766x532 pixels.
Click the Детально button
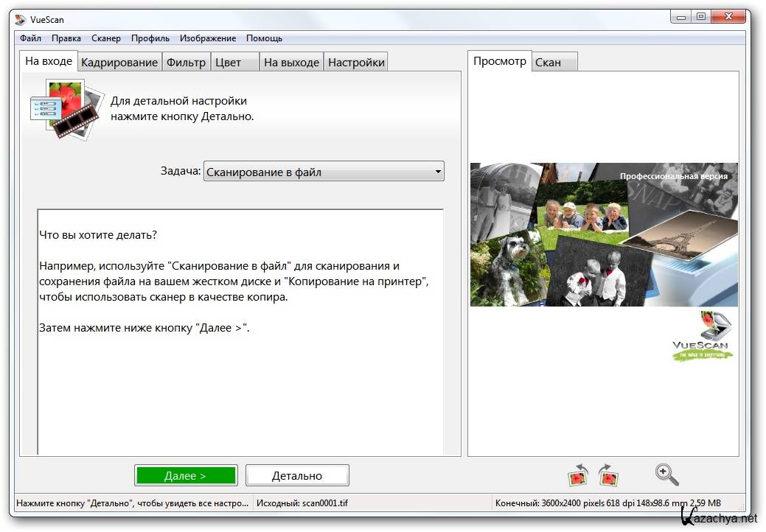(x=297, y=476)
